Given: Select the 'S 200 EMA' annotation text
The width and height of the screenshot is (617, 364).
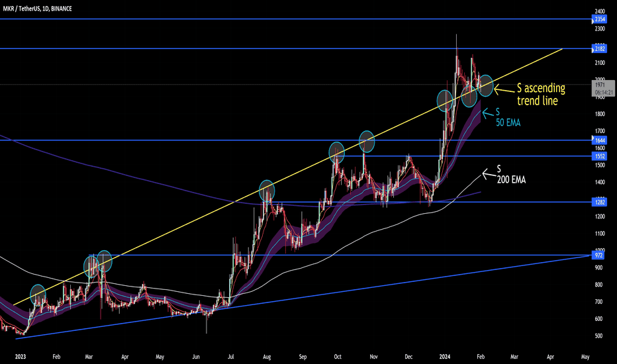Looking at the screenshot, I should coord(511,174).
